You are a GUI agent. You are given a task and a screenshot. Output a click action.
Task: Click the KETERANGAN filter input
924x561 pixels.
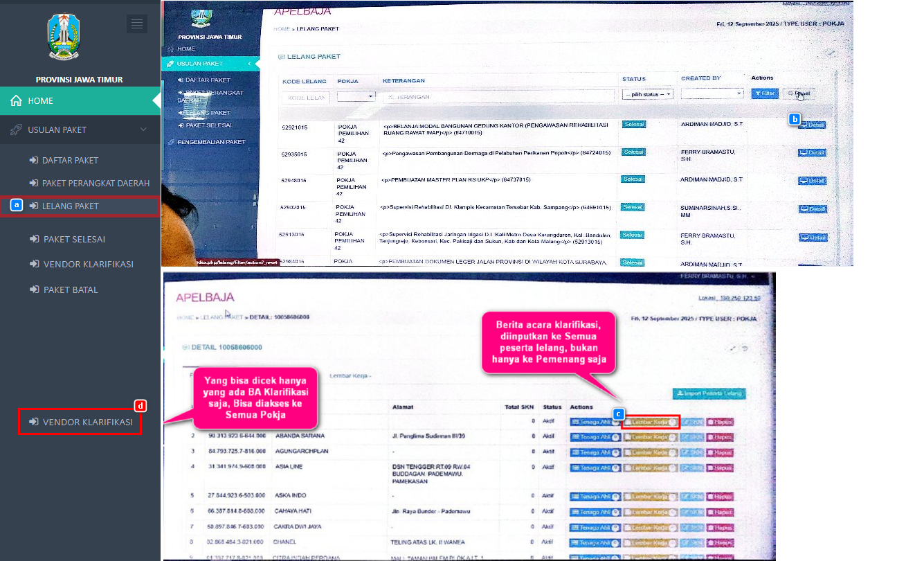pyautogui.click(x=498, y=97)
